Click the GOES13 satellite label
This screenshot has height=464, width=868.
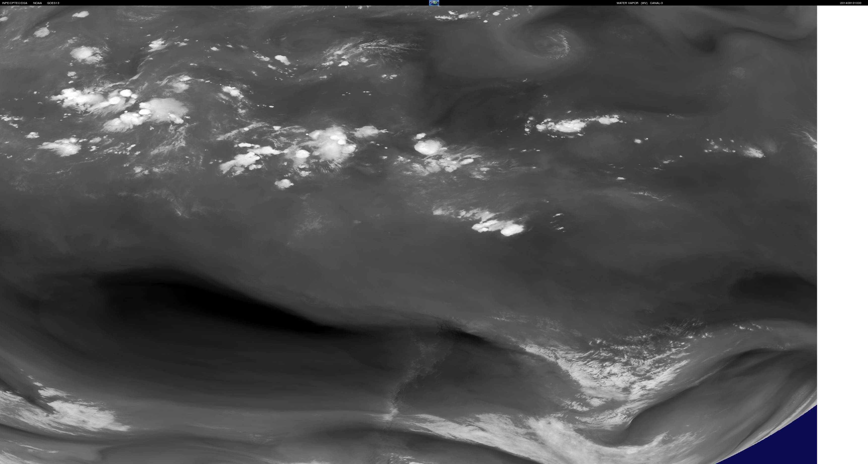53,3
